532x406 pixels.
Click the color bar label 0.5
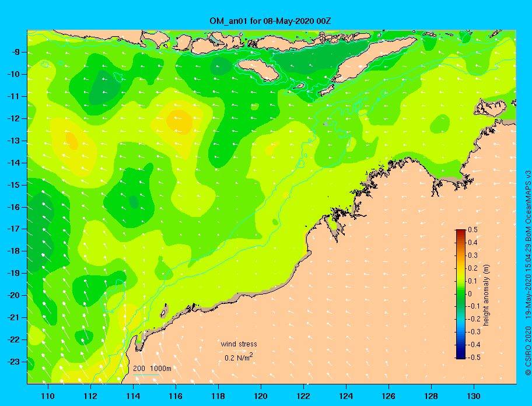(473, 230)
